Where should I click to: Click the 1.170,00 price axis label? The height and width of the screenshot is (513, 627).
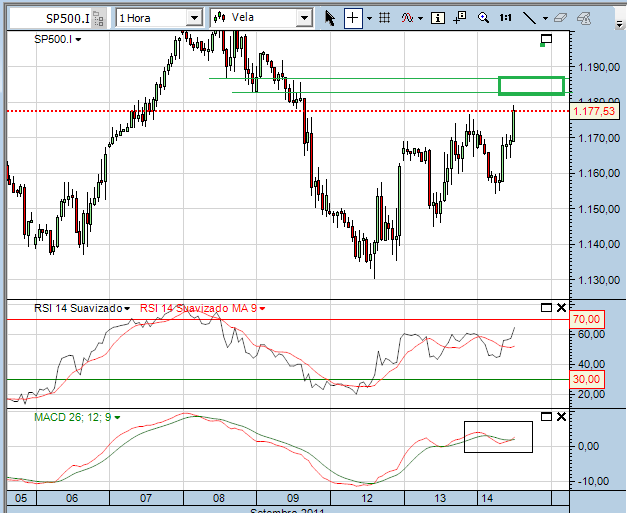click(x=599, y=138)
